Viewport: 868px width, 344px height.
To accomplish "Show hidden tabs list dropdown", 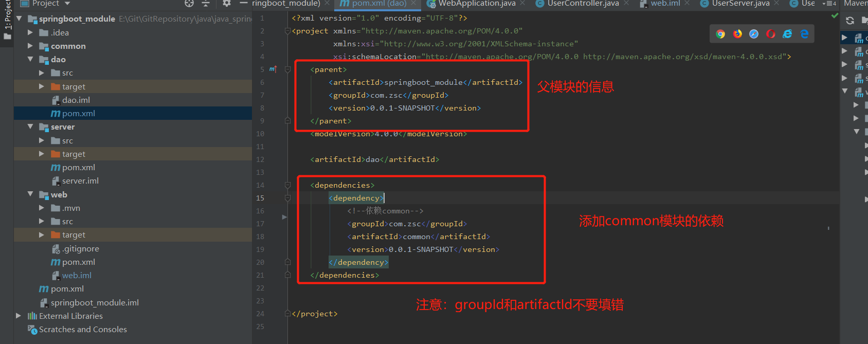I will pyautogui.click(x=830, y=4).
